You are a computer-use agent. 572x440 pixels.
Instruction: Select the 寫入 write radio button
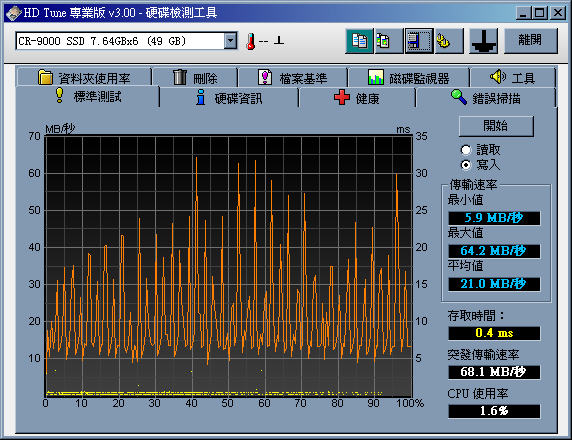click(x=466, y=165)
